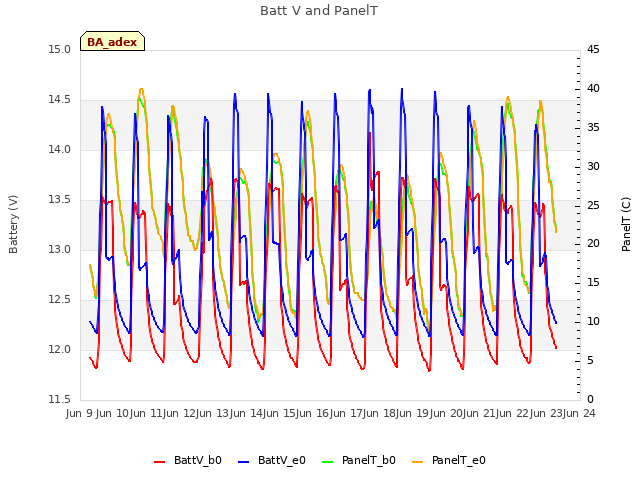640x480 pixels.
Task: Click the Jun 22 date label
Action: point(513,414)
